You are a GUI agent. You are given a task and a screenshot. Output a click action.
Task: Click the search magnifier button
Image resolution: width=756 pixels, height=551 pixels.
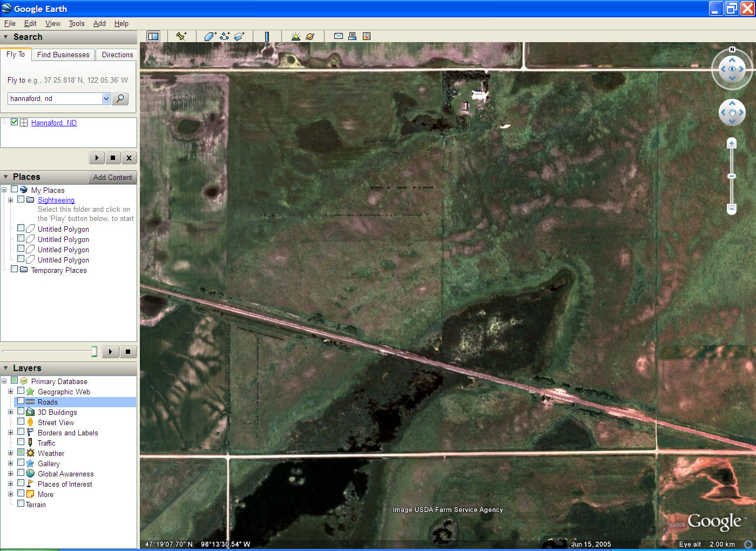tap(120, 98)
